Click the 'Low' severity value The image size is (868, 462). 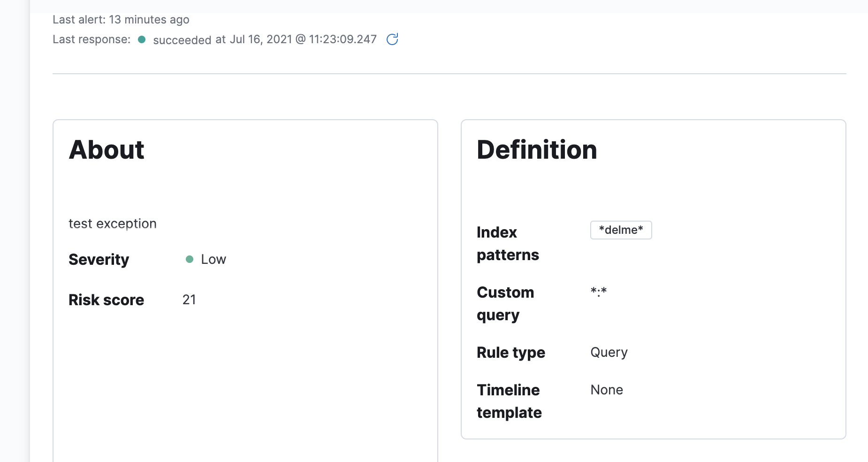pyautogui.click(x=213, y=259)
